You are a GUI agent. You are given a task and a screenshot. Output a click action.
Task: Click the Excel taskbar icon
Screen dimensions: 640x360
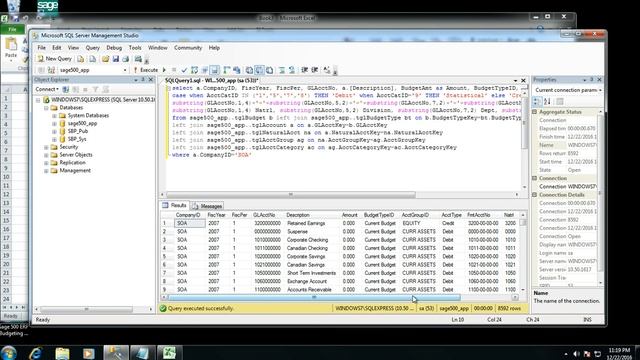tap(169, 353)
